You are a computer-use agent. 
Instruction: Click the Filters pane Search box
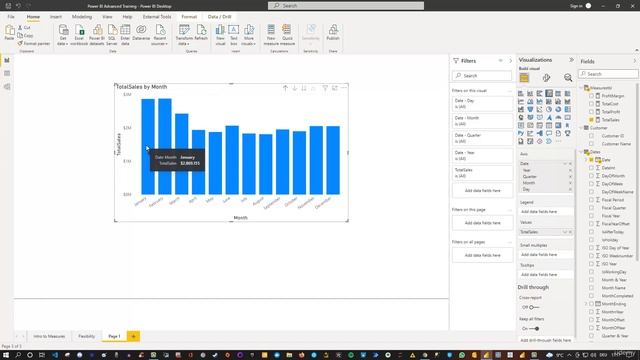[482, 76]
